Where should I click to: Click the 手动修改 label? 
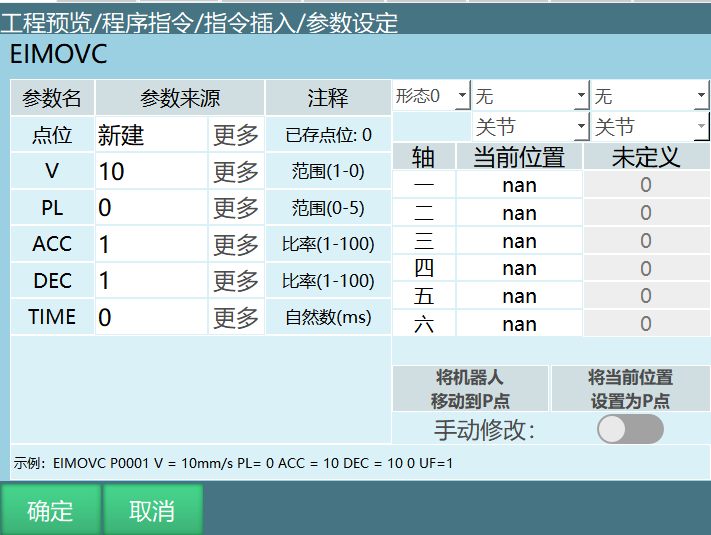484,430
